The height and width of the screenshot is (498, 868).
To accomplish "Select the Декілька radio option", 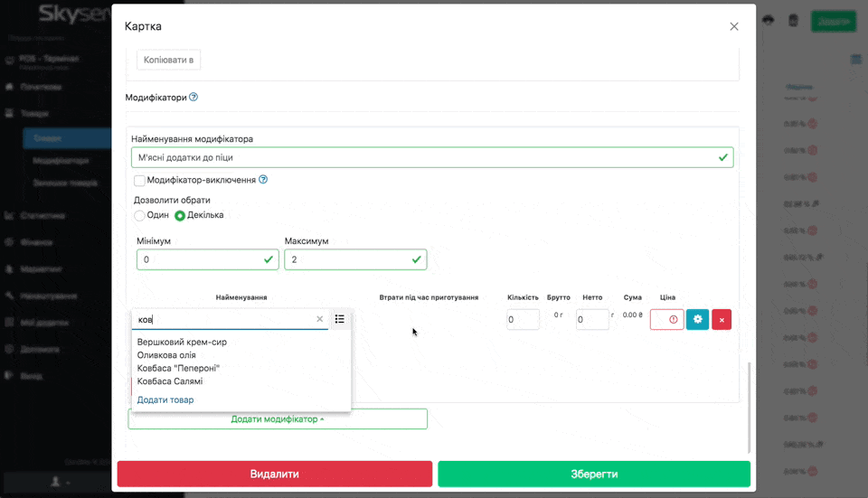I will (x=180, y=215).
